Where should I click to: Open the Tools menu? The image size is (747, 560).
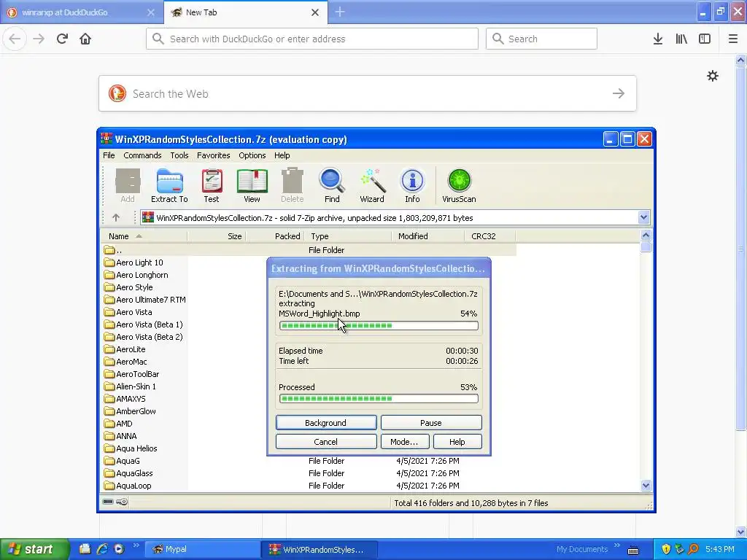coord(179,155)
